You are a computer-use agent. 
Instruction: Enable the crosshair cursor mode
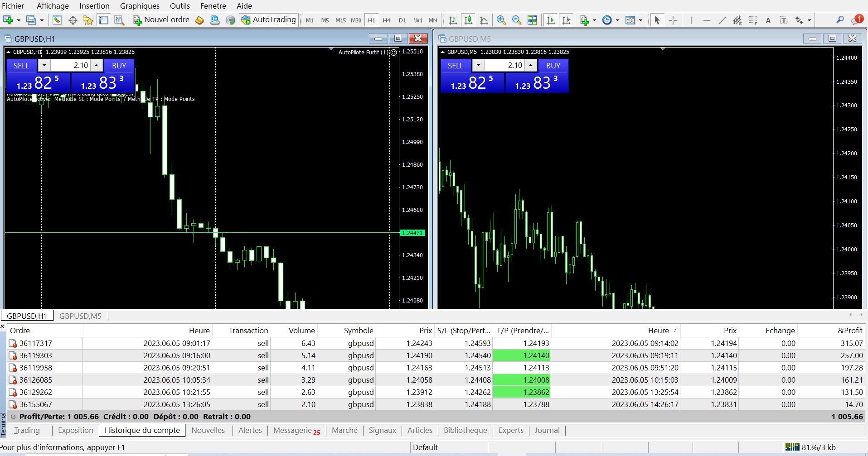[673, 20]
